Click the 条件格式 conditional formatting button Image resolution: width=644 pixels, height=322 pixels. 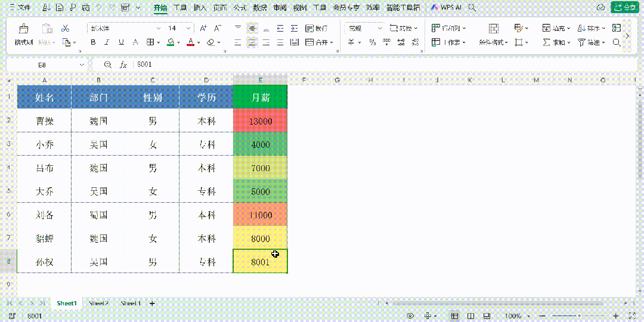click(x=493, y=42)
